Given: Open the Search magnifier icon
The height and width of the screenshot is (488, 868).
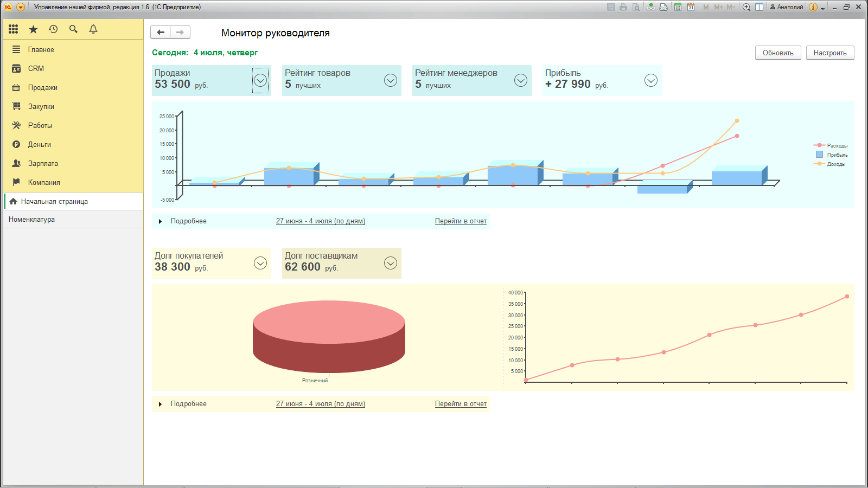Looking at the screenshot, I should pos(73,29).
